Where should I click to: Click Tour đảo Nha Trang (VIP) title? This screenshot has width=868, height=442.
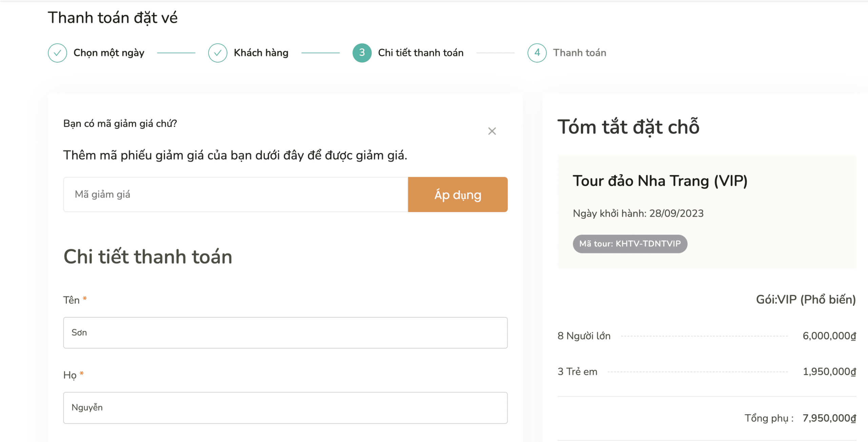coord(660,181)
